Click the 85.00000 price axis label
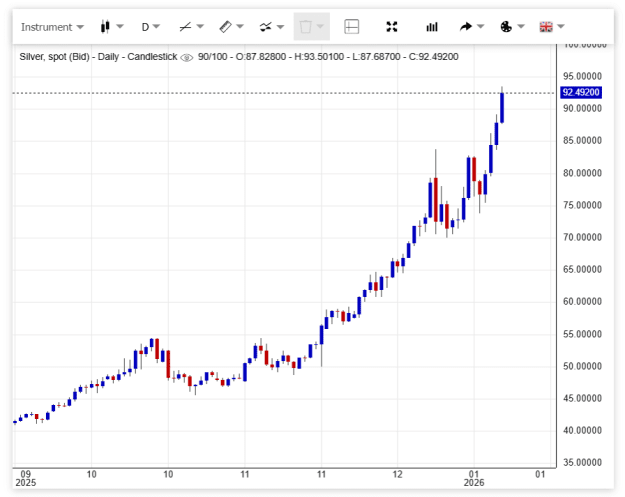The width and height of the screenshot is (625, 497). pos(582,141)
